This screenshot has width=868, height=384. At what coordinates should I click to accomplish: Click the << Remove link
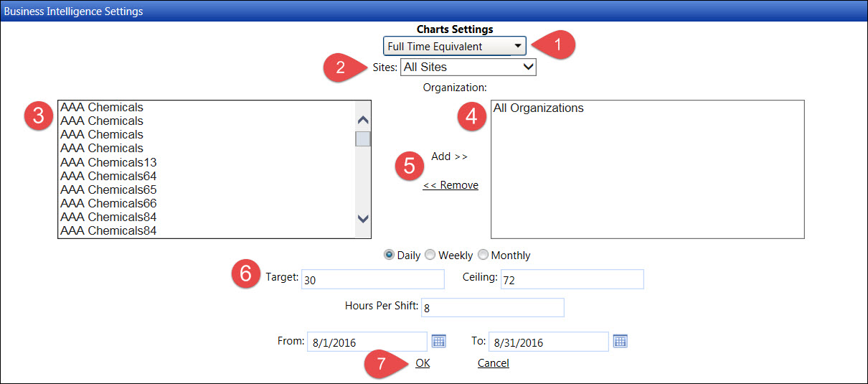pos(450,185)
